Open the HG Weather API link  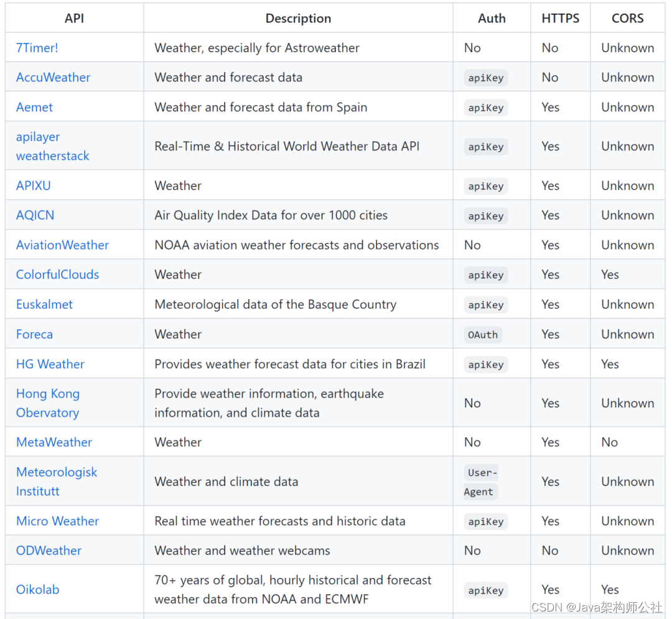pyautogui.click(x=50, y=364)
